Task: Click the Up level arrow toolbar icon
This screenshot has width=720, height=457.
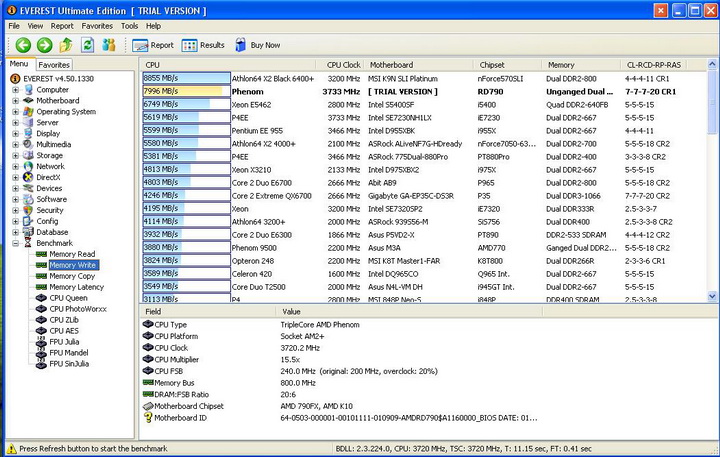Action: pyautogui.click(x=66, y=45)
